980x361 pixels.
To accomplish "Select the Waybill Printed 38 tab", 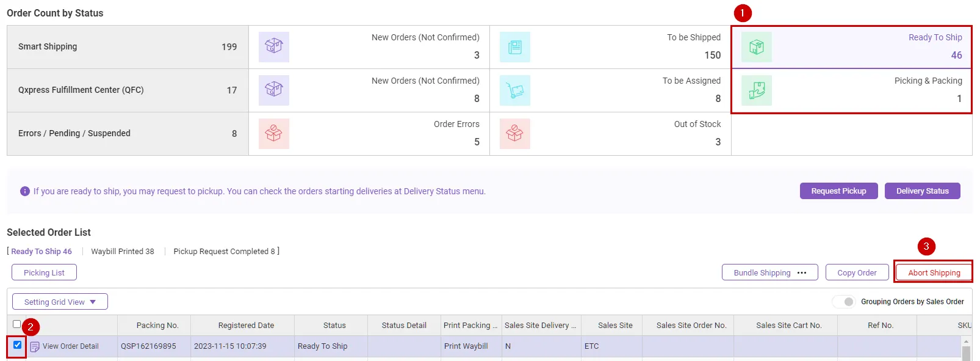I will (x=123, y=252).
